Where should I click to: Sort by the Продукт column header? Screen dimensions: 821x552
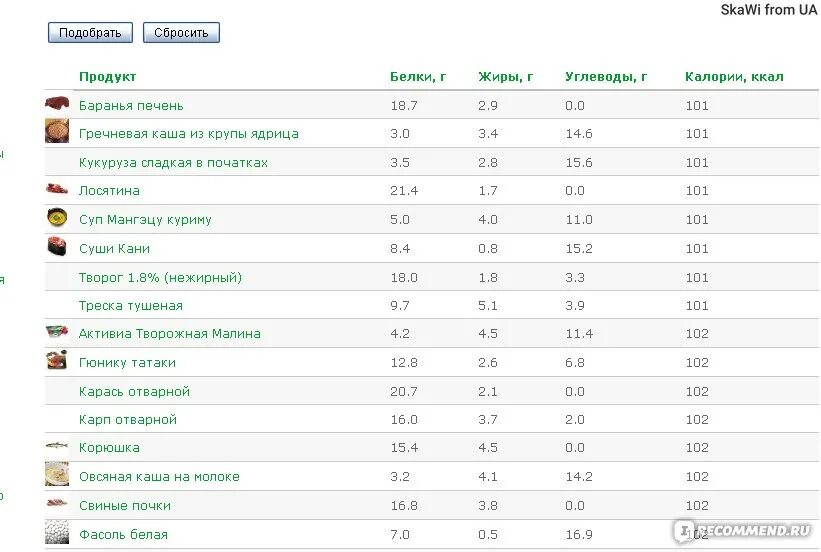tap(107, 76)
